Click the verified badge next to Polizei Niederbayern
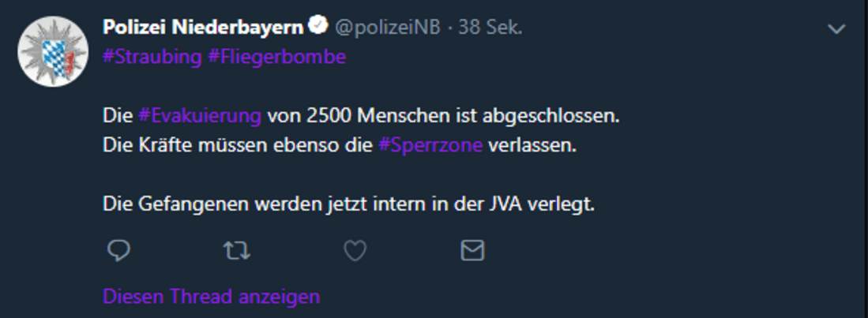Screen dimensions: 868x318 click(318, 28)
